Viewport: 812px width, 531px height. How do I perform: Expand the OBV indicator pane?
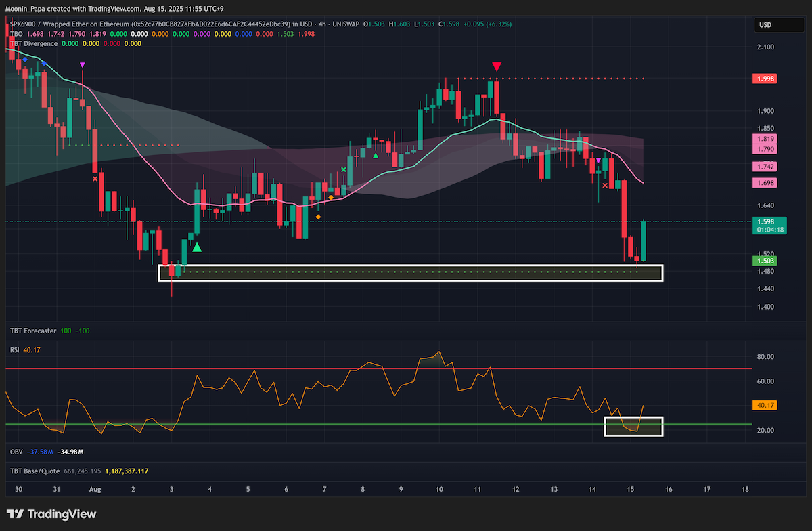click(16, 451)
